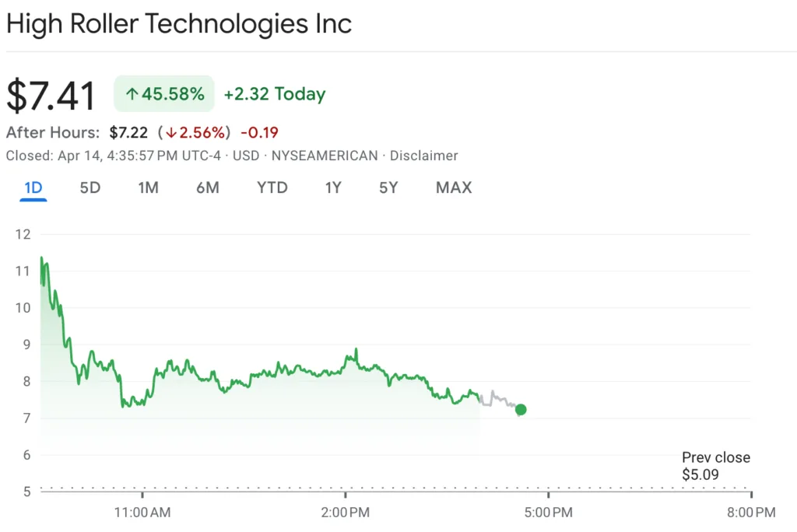
Task: Switch to the 1M chart view
Action: point(148,187)
